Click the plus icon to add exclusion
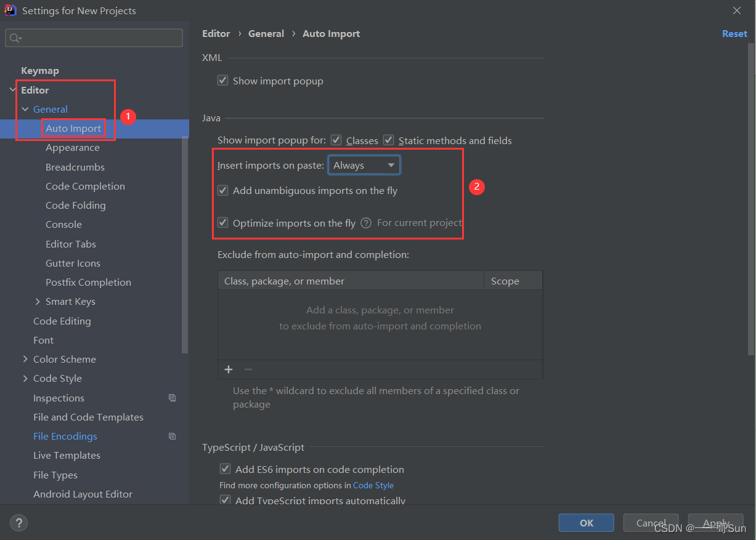Viewport: 756px width, 540px height. [x=229, y=369]
